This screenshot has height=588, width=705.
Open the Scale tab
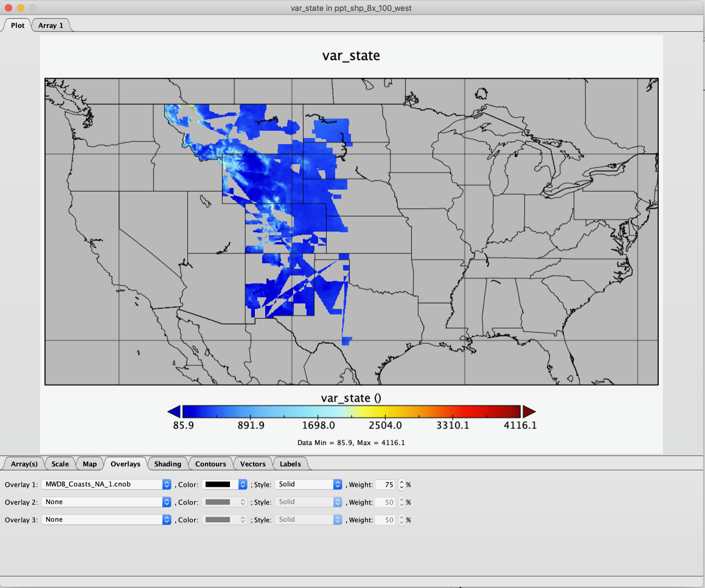[x=60, y=464]
